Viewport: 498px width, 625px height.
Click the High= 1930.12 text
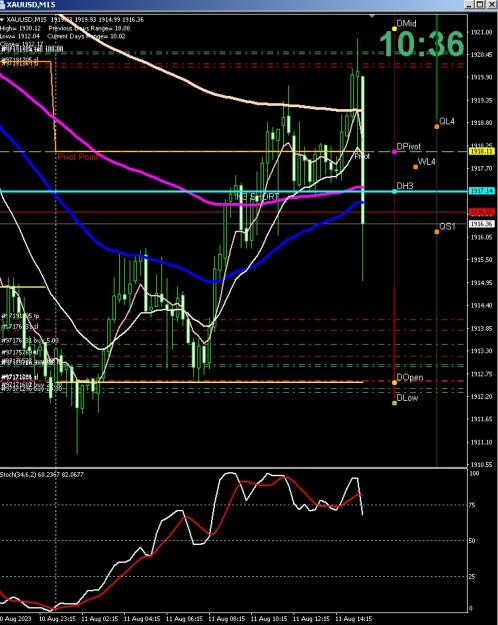point(20,28)
